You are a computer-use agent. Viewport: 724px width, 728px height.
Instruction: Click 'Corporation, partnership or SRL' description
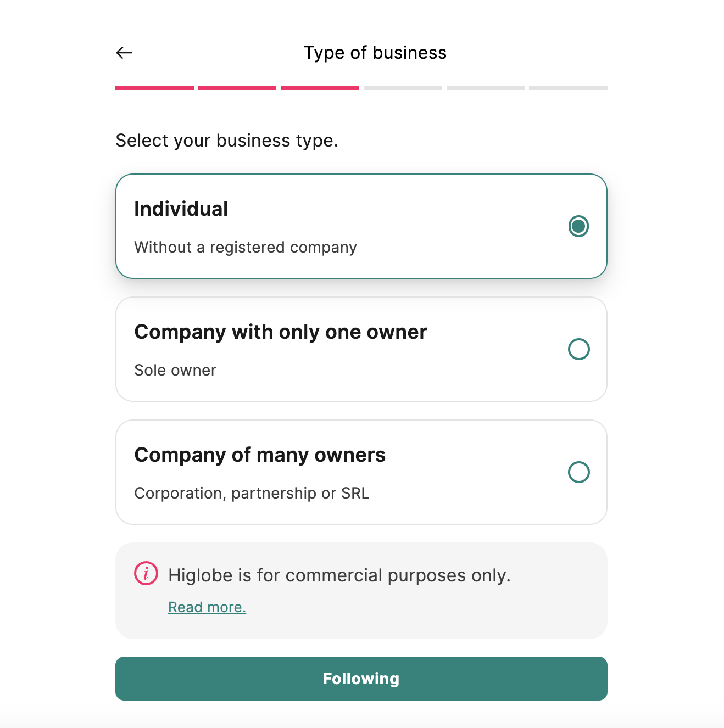(252, 493)
